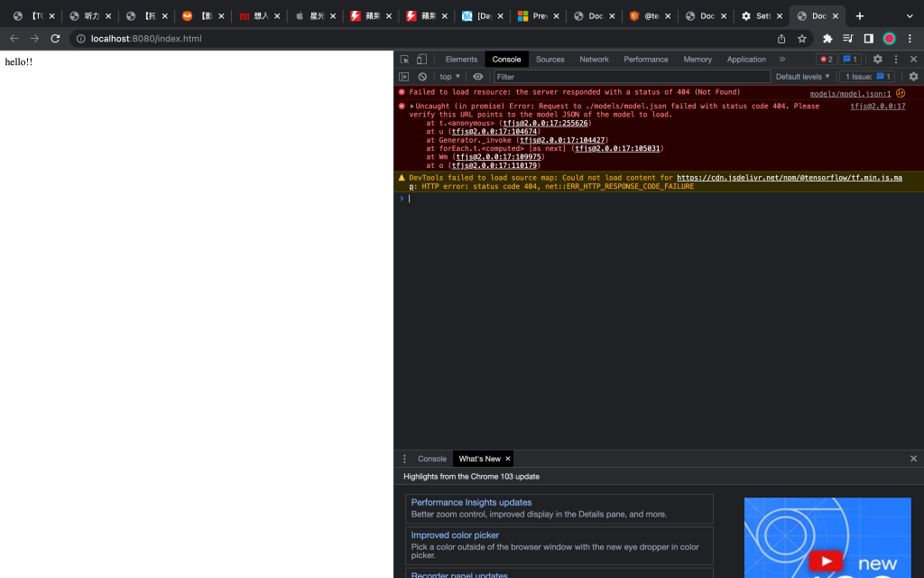Clear the console with the ban icon
The width and height of the screenshot is (924, 578).
click(x=422, y=77)
